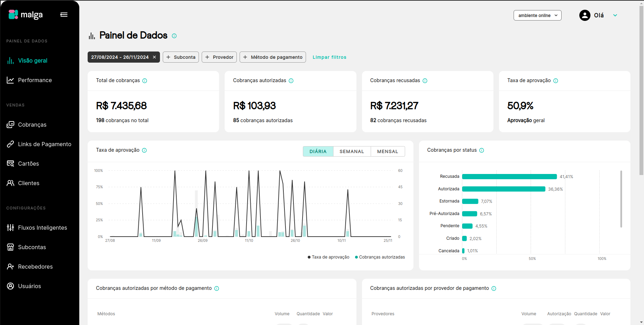This screenshot has height=325, width=644.
Task: Click the Estornada 7,07% bar
Action: point(470,201)
